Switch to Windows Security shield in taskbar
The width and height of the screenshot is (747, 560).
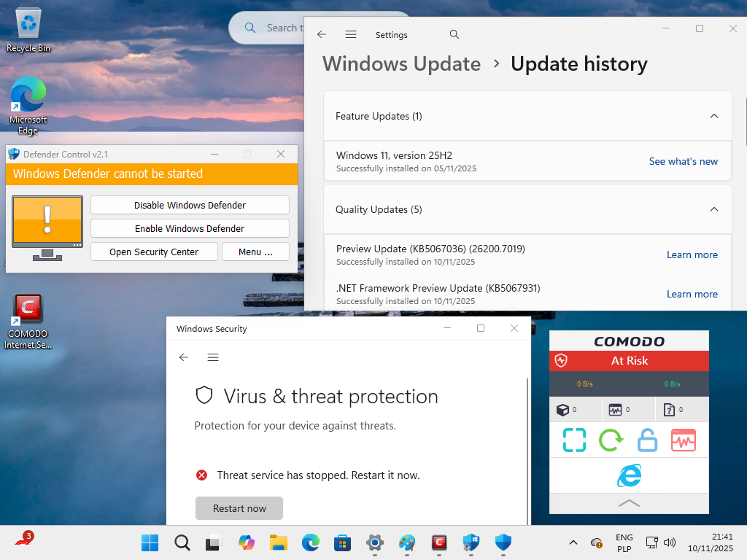(x=503, y=542)
